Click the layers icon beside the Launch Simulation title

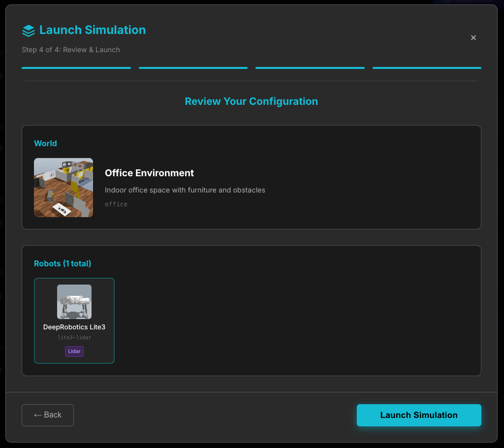29,31
